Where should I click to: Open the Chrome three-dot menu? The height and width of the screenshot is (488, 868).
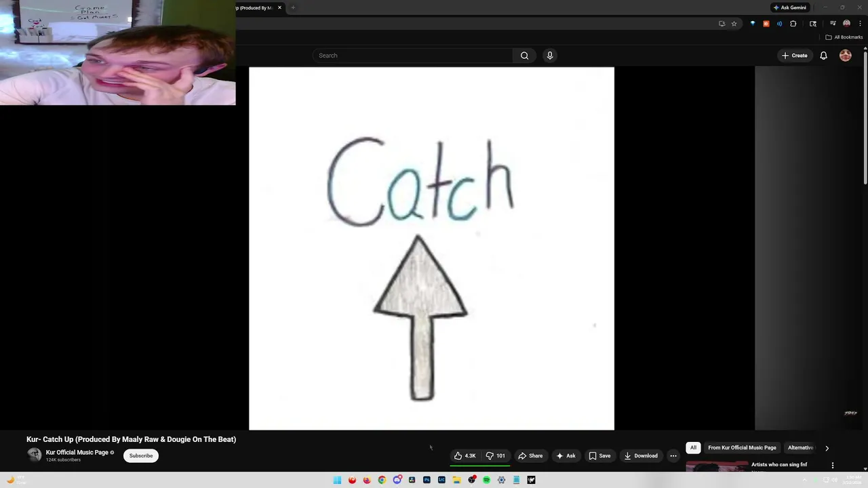860,24
